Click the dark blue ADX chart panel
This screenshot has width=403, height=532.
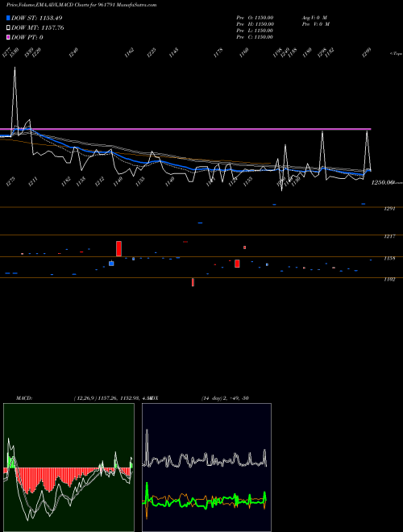click(206, 468)
